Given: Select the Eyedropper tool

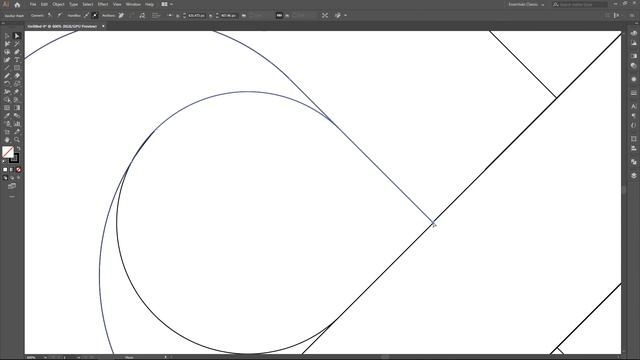Looking at the screenshot, I should pyautogui.click(x=7, y=116).
